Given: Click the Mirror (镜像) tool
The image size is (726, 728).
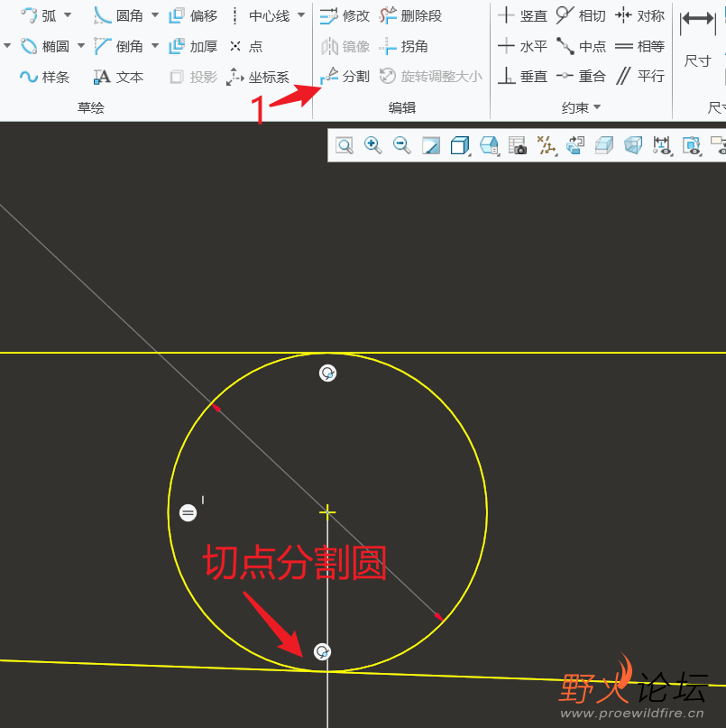Looking at the screenshot, I should [345, 46].
